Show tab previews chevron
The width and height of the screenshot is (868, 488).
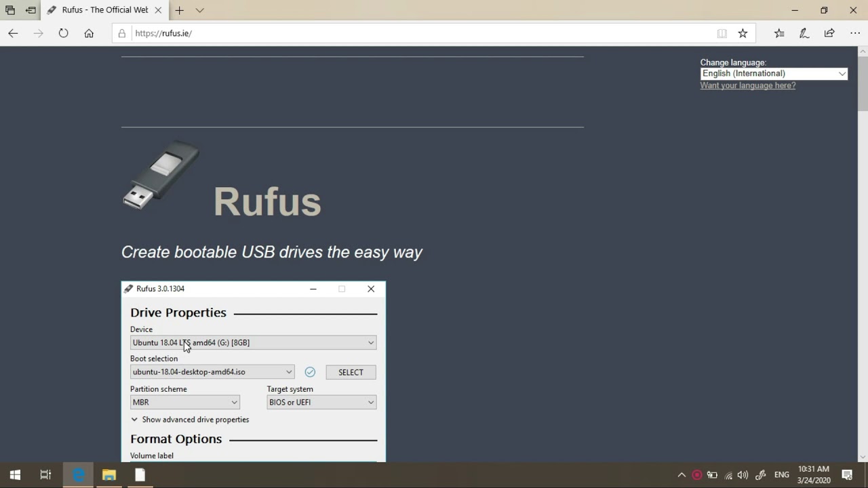[x=199, y=10]
